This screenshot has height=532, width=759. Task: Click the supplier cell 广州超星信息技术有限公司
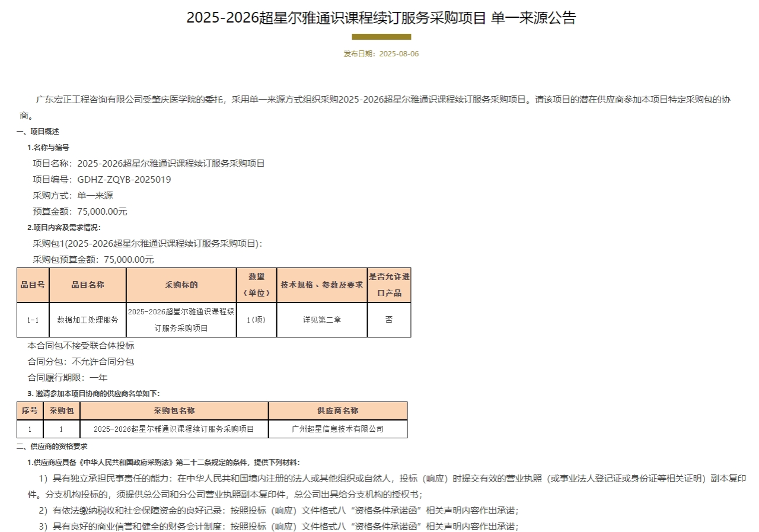pos(338,429)
